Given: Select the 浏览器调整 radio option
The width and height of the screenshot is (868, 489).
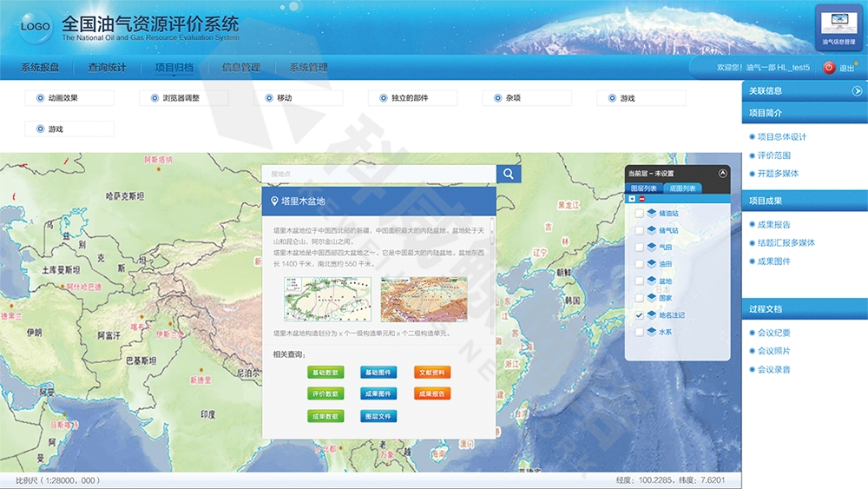Looking at the screenshot, I should (155, 98).
